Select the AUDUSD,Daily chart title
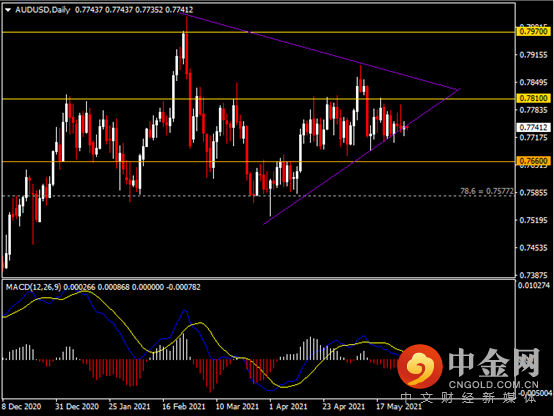The height and width of the screenshot is (416, 554). (x=43, y=10)
